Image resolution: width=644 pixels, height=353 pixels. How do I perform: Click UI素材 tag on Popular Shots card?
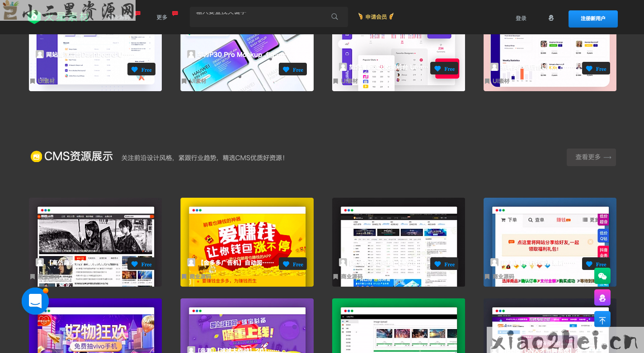pos(349,81)
